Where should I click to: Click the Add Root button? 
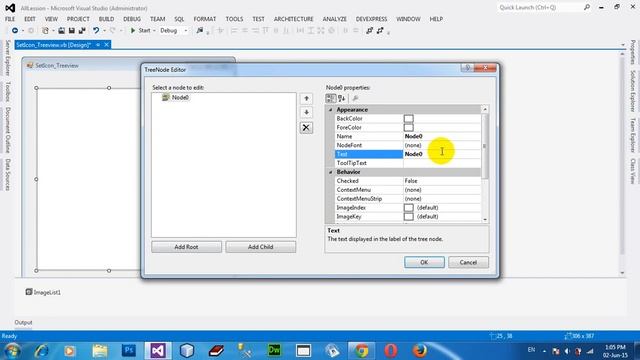pyautogui.click(x=187, y=247)
